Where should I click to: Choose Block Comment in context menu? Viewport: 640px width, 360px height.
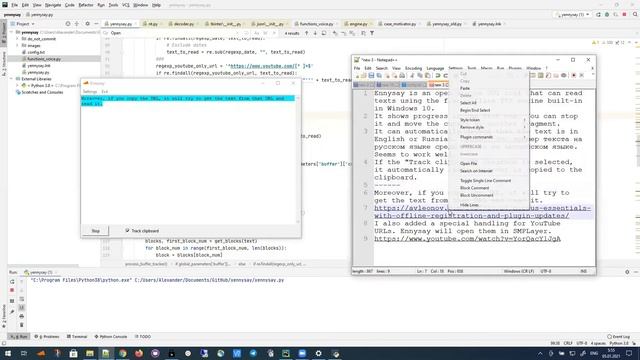pyautogui.click(x=474, y=188)
